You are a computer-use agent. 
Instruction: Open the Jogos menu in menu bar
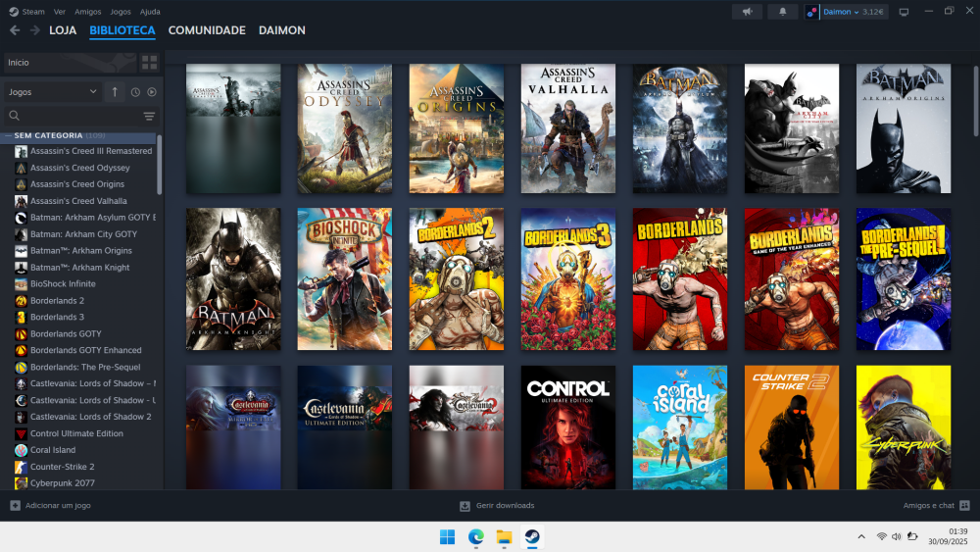tap(120, 11)
